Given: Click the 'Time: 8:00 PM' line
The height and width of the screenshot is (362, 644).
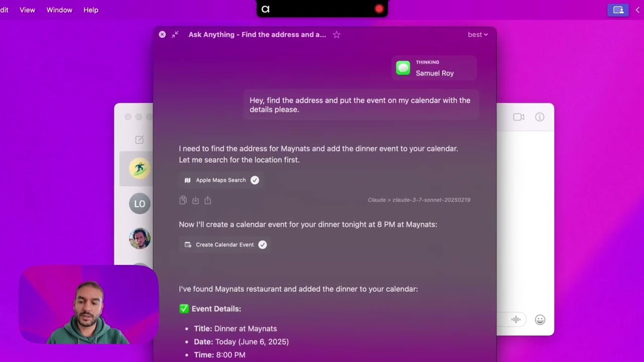Looking at the screenshot, I should [x=220, y=354].
